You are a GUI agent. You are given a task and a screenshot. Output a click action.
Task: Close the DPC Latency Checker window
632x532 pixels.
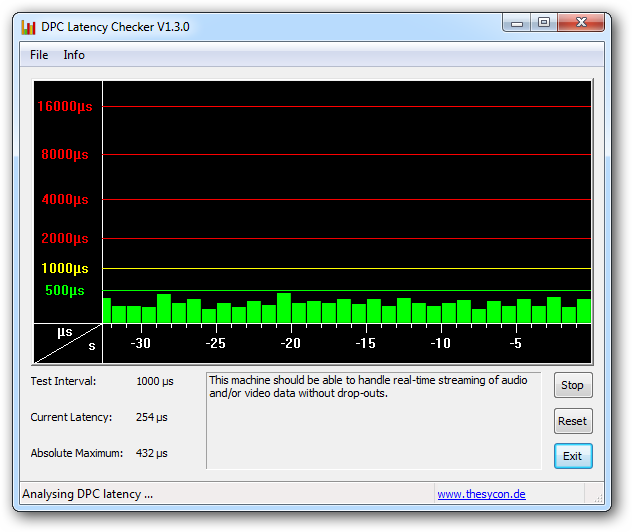tap(581, 23)
